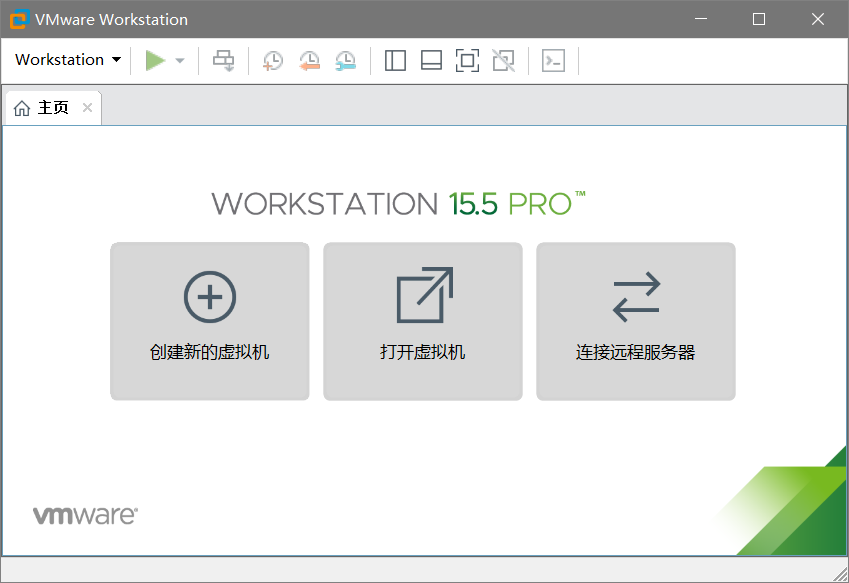
Task: Expand the power options dropdown arrow
Action: [180, 61]
